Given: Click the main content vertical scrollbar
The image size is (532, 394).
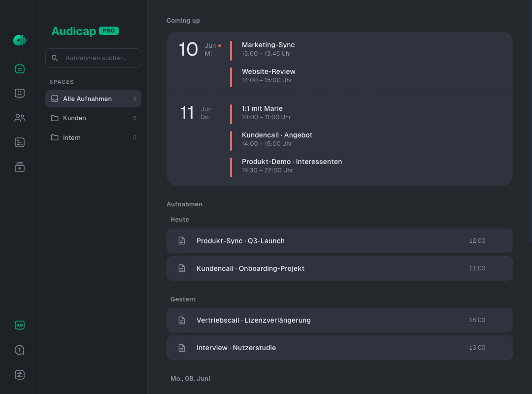Looking at the screenshot, I should point(531,121).
